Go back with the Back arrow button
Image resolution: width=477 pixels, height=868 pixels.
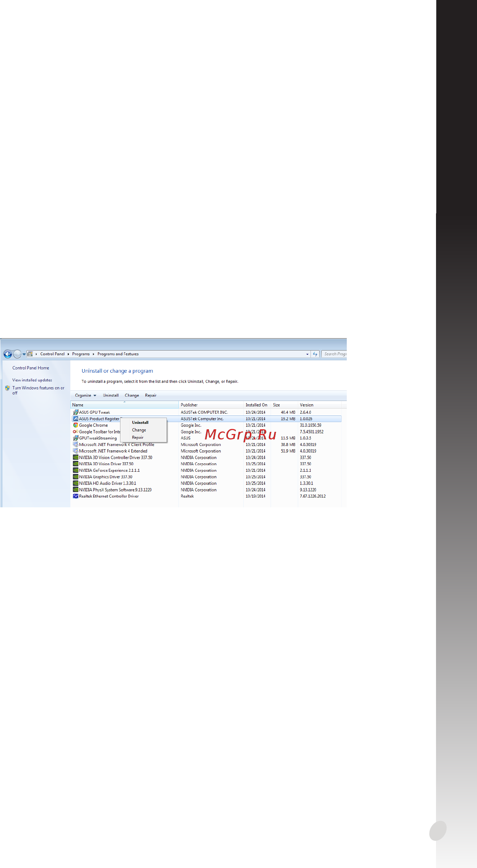8,354
